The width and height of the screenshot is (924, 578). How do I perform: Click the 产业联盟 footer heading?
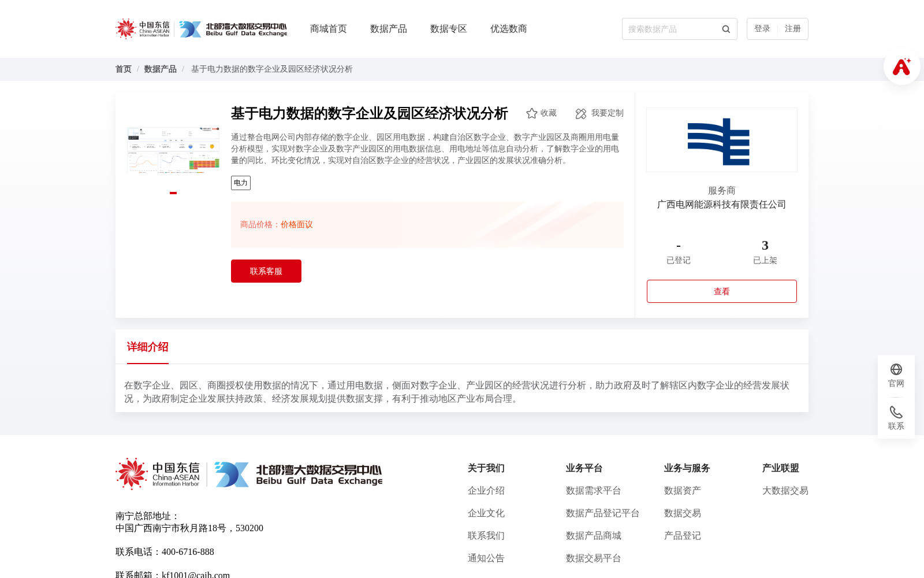tap(781, 468)
